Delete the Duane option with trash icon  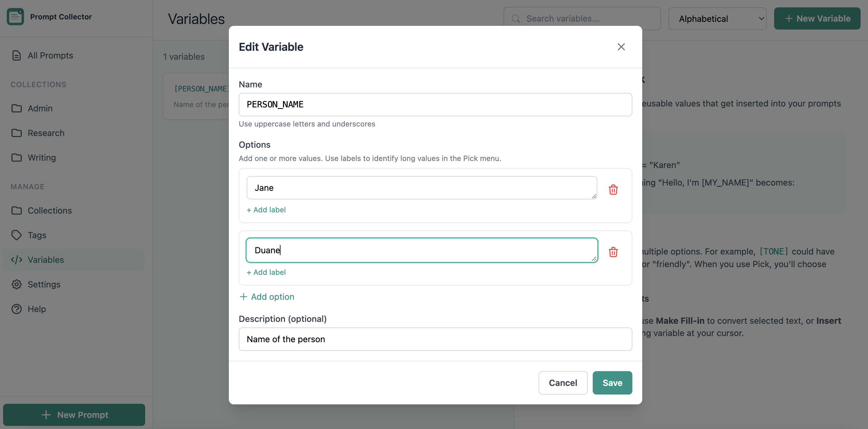tap(613, 252)
